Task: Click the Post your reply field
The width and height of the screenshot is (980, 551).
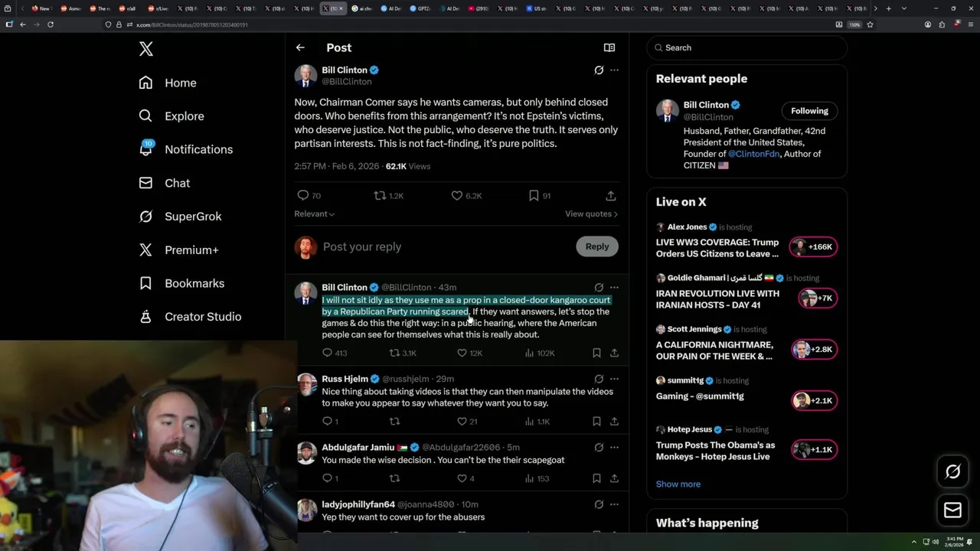Action: (444, 246)
